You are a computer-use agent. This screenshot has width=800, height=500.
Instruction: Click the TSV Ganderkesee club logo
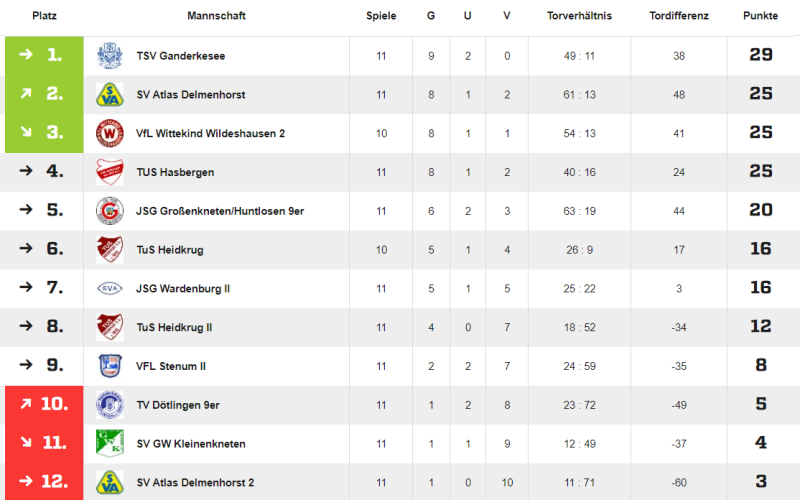pyautogui.click(x=110, y=56)
